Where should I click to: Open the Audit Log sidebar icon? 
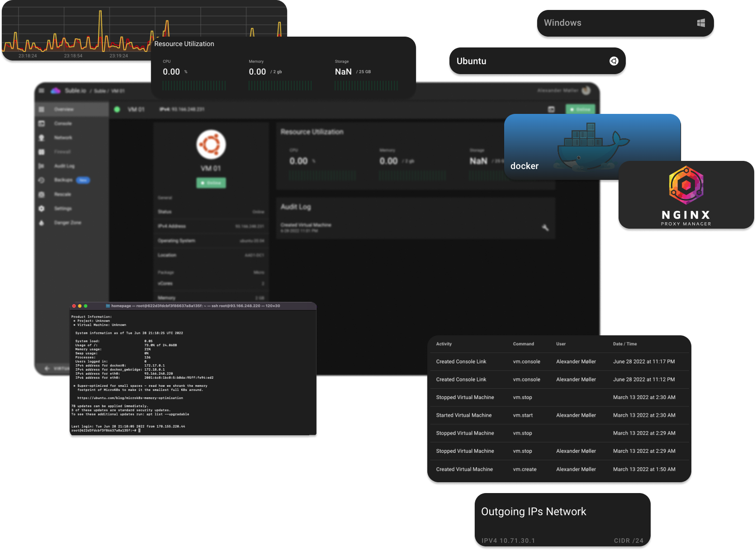tap(42, 166)
